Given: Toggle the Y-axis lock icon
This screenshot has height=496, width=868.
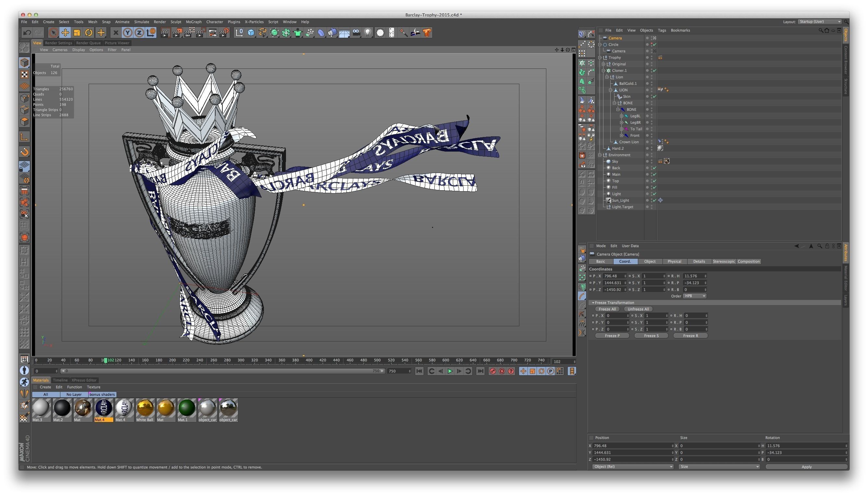Looking at the screenshot, I should [127, 33].
